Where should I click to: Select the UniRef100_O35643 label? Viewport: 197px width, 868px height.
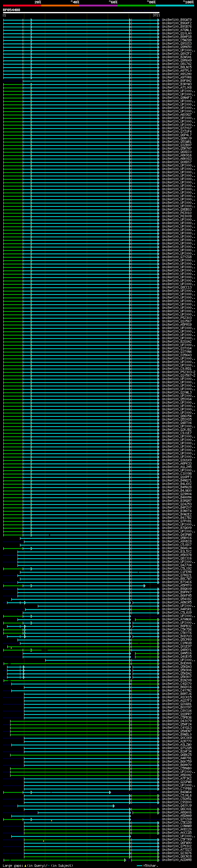click(177, 355)
